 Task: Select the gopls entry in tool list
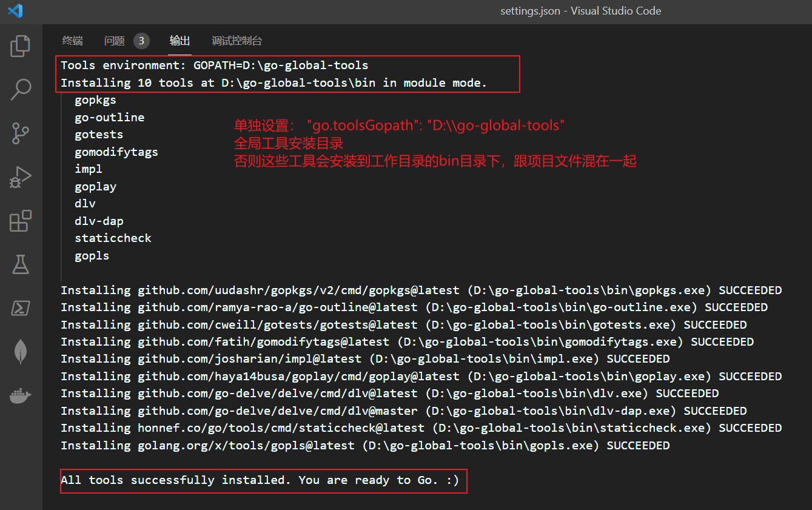coord(92,255)
